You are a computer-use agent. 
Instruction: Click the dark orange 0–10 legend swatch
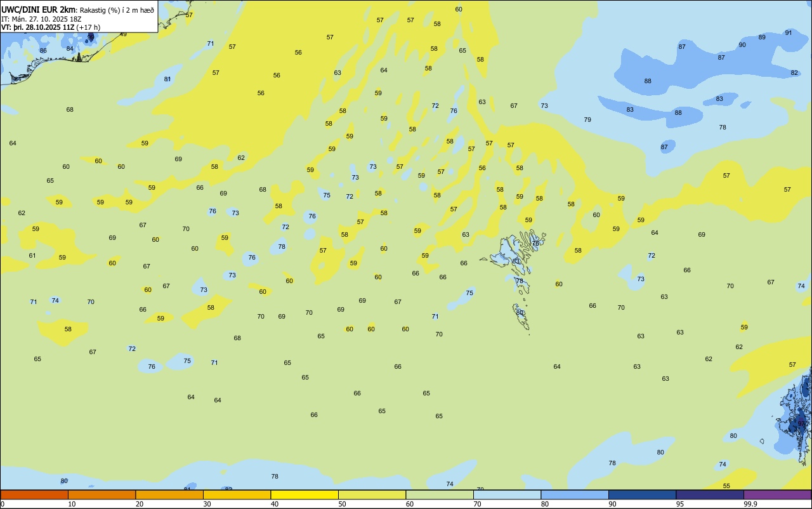(x=34, y=494)
